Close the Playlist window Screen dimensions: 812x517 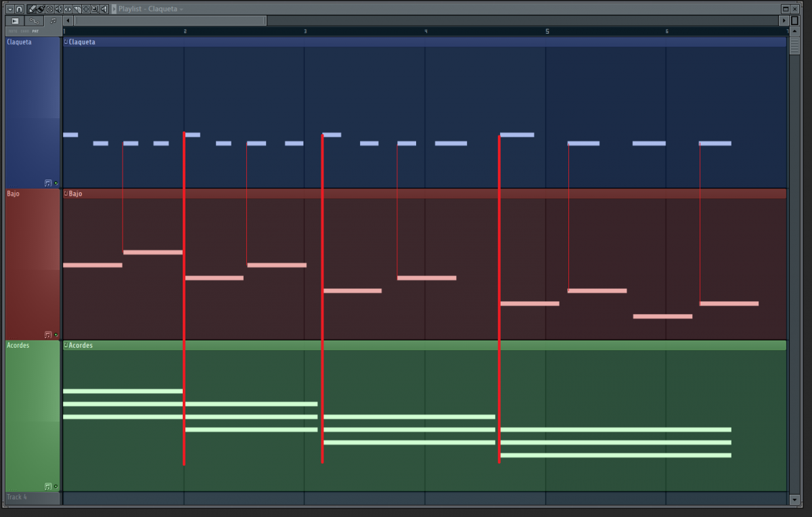[x=794, y=9]
